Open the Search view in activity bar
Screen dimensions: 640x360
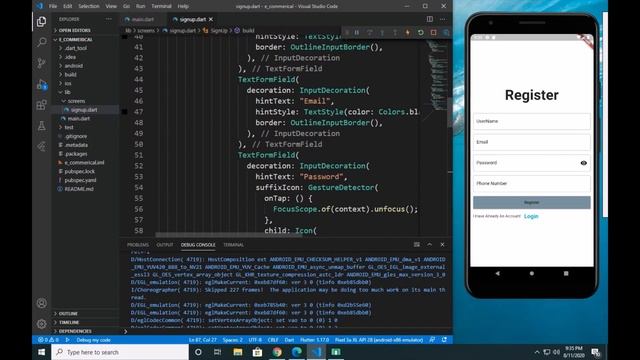[41, 42]
